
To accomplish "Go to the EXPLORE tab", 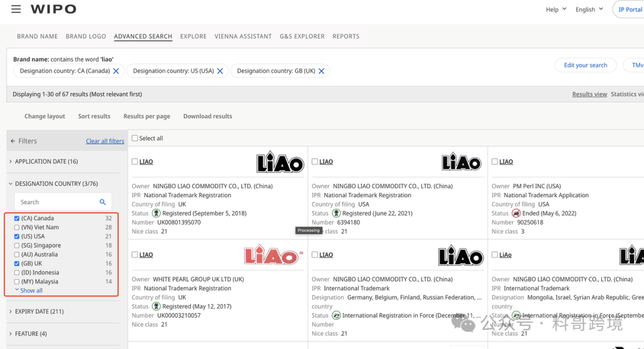I will coord(193,36).
